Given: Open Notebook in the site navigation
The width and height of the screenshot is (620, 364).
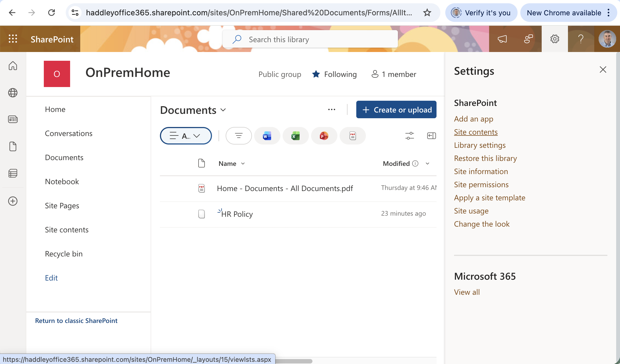Looking at the screenshot, I should pyautogui.click(x=62, y=181).
